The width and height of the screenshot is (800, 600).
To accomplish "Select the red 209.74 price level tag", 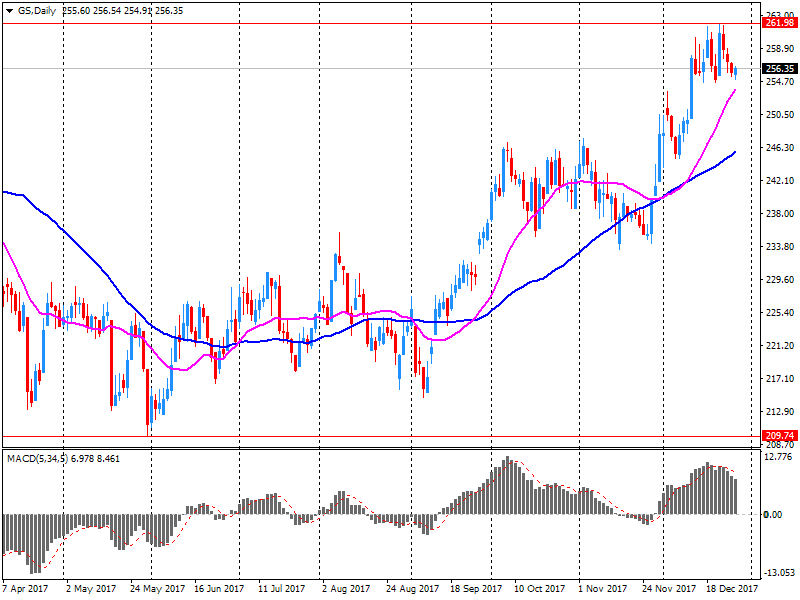I will point(777,436).
